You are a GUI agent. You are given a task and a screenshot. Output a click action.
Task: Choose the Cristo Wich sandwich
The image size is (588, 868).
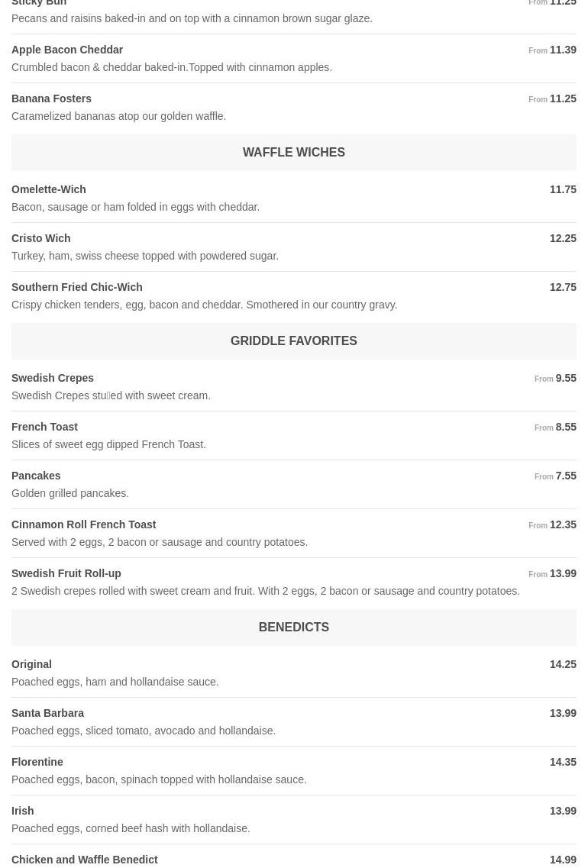coord(41,239)
